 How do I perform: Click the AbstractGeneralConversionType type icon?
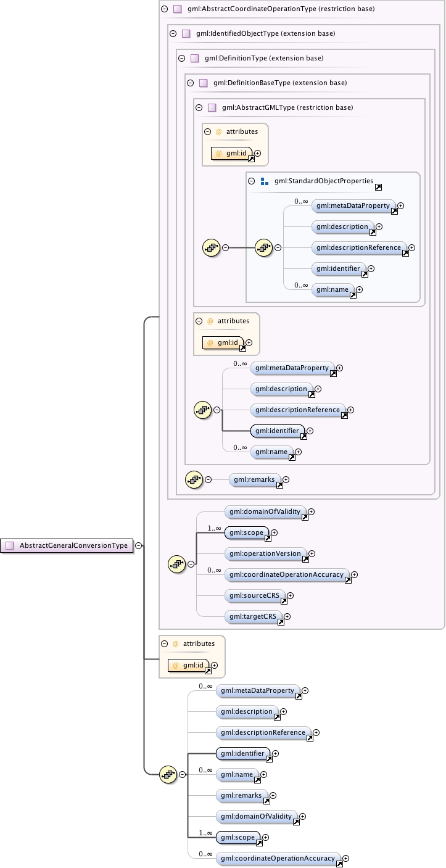click(x=9, y=545)
